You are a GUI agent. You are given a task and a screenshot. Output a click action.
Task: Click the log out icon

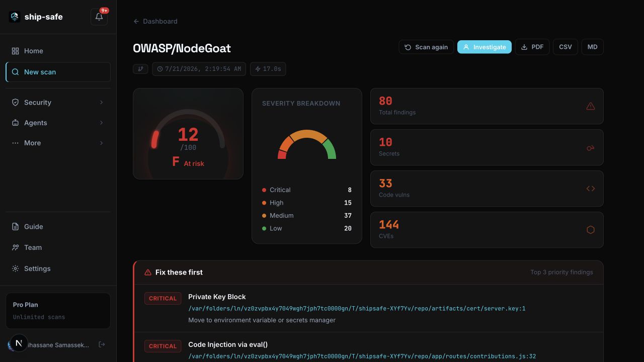tap(102, 344)
